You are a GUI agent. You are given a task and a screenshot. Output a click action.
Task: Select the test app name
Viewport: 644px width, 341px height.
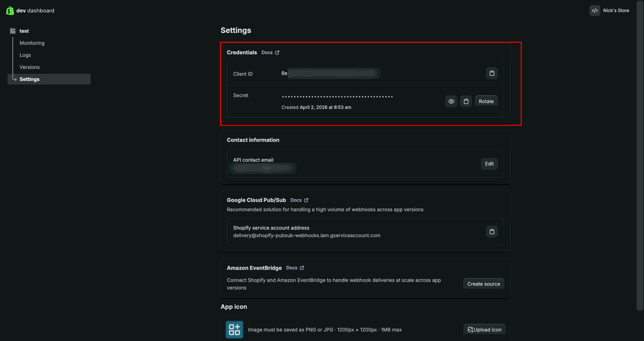pos(24,31)
